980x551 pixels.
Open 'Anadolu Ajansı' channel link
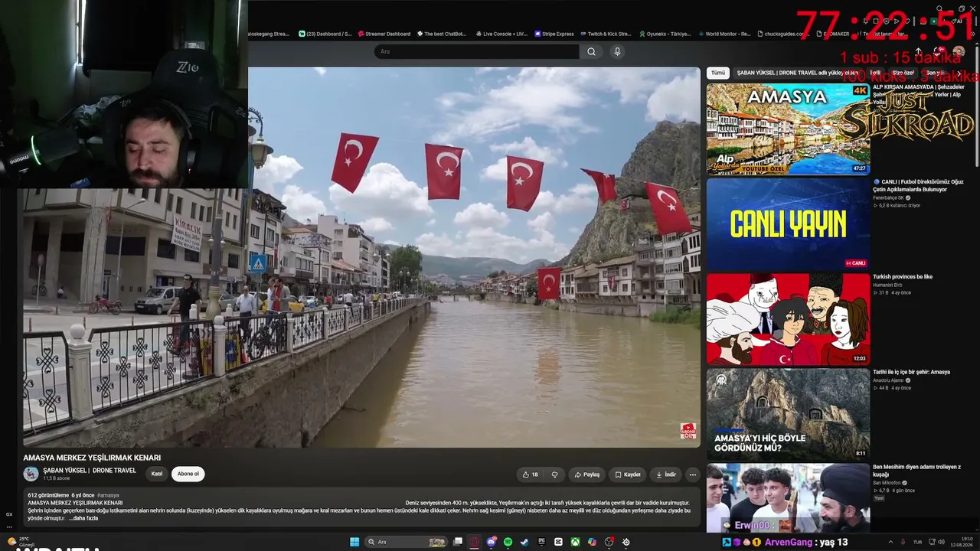(x=888, y=380)
